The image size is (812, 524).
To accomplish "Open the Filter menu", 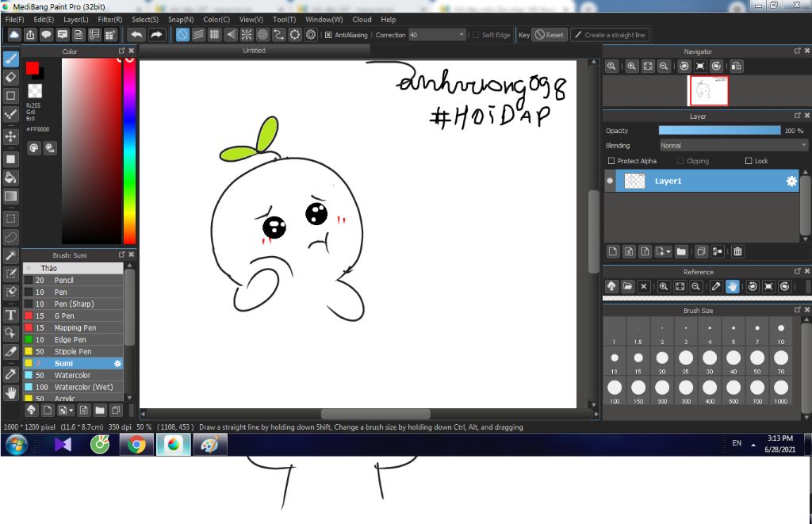I will coord(109,19).
